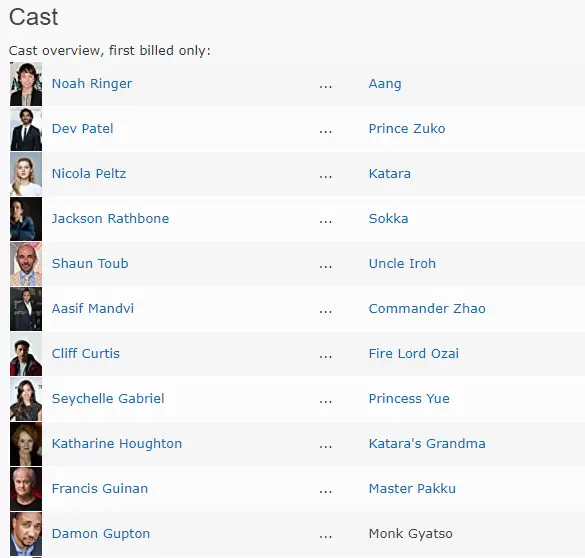Go to Dev Patel's name link
The height and width of the screenshot is (558, 585).
[x=82, y=129]
